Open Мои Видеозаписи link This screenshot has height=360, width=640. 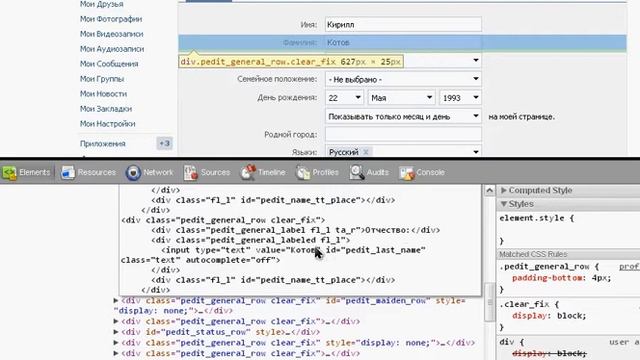pyautogui.click(x=111, y=34)
